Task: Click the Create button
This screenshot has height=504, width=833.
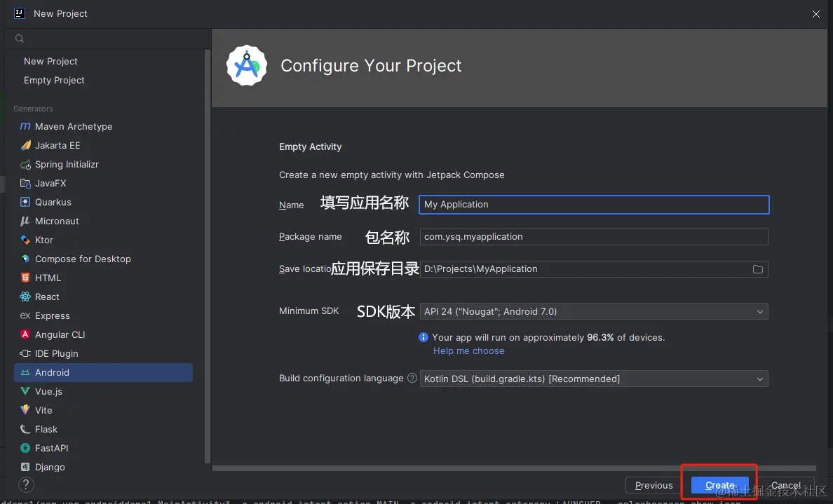Action: 720,485
